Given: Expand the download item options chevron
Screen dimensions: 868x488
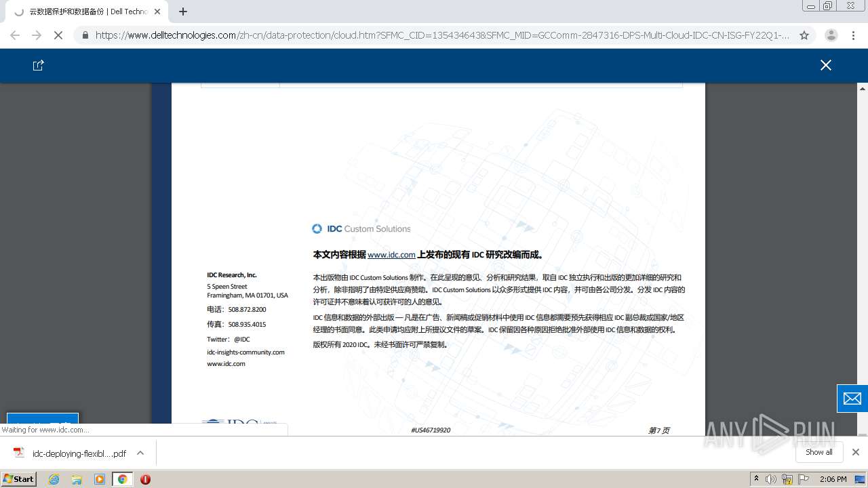Looking at the screenshot, I should [x=140, y=453].
